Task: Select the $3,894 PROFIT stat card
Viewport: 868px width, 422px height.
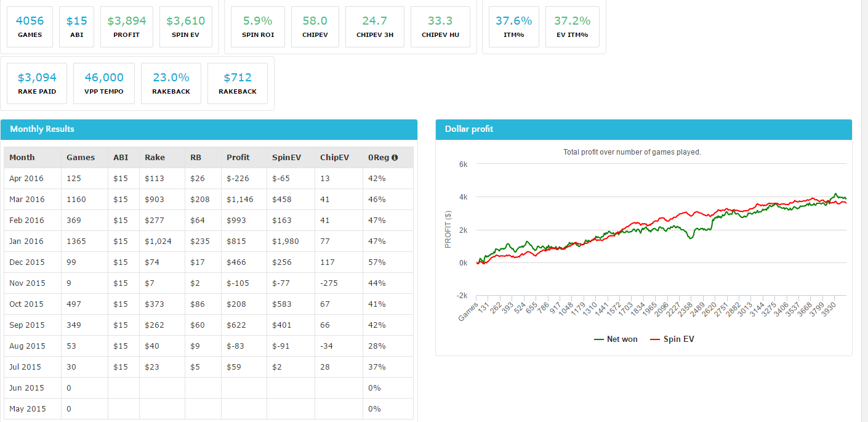Action: 127,26
